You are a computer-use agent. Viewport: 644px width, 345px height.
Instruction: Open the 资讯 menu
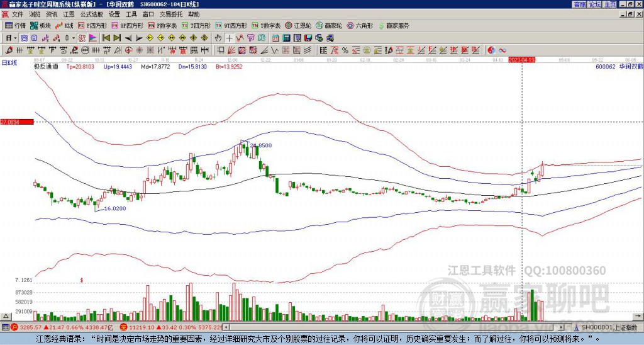click(52, 14)
